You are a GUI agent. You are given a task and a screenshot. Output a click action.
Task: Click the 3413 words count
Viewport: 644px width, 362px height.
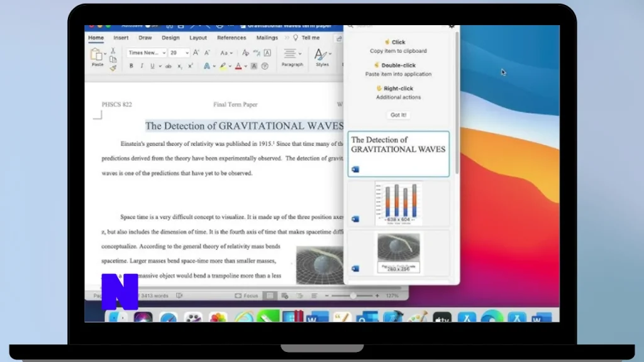pyautogui.click(x=155, y=295)
